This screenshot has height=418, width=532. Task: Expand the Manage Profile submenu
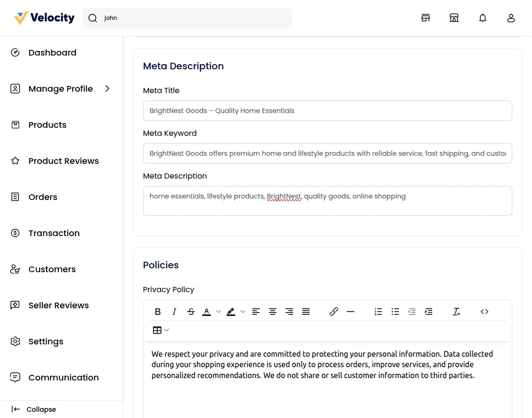(x=107, y=89)
